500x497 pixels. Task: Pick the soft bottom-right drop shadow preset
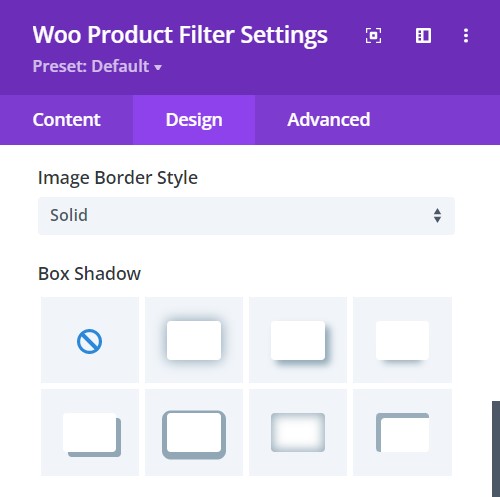[x=298, y=340]
